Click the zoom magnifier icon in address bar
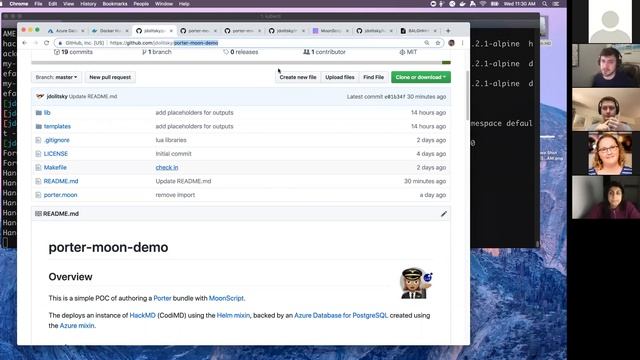The height and width of the screenshot is (360, 640). 427,43
